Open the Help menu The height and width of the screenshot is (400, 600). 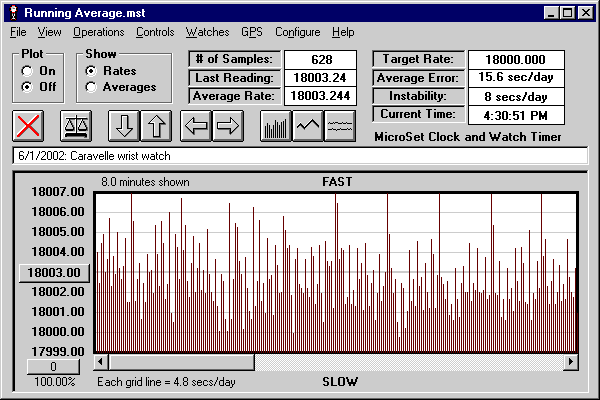point(343,32)
